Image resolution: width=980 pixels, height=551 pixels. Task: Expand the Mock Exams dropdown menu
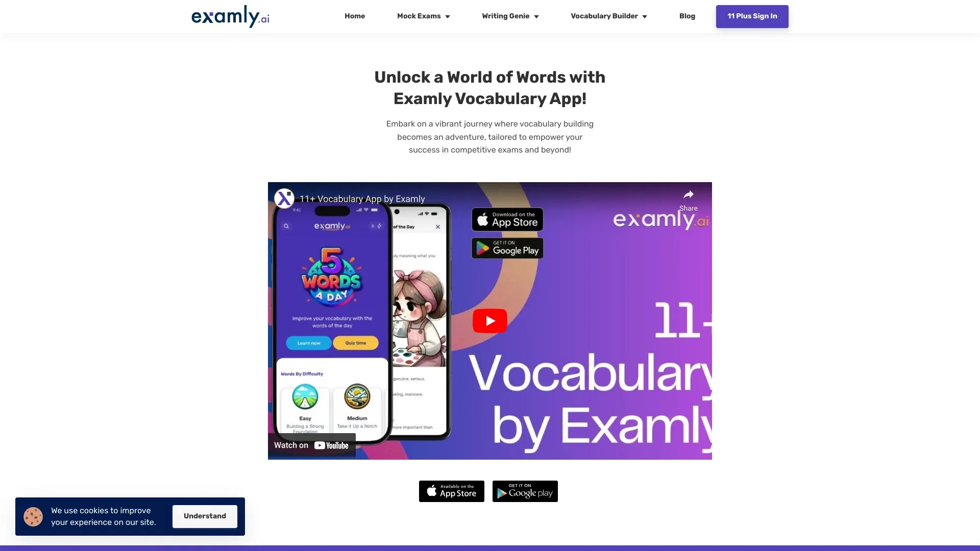coord(423,16)
